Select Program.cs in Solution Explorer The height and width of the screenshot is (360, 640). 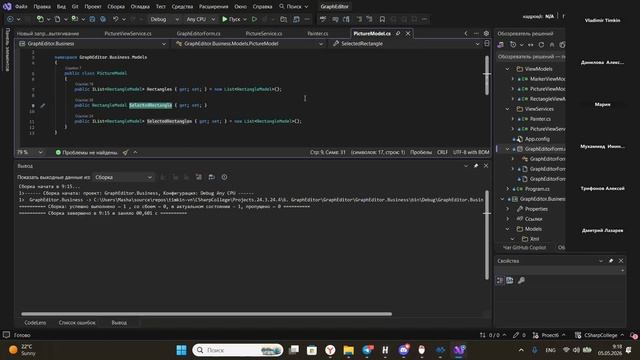pyautogui.click(x=537, y=189)
